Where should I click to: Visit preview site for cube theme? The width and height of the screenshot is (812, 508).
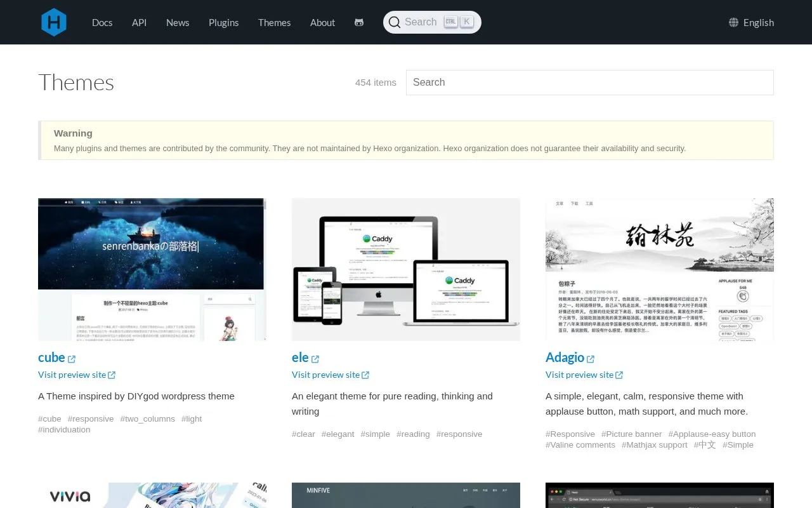click(x=77, y=375)
